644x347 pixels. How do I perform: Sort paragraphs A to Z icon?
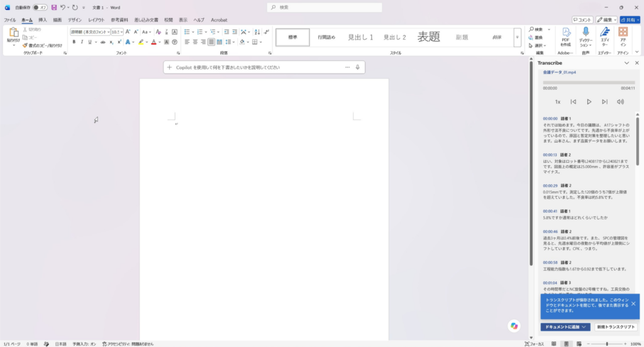click(x=257, y=31)
